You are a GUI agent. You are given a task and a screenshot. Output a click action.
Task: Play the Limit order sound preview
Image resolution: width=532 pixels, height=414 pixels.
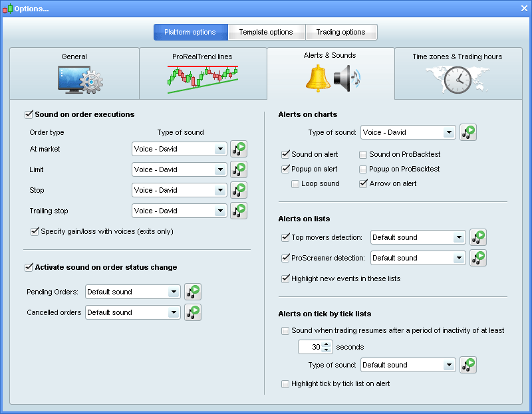coord(239,169)
